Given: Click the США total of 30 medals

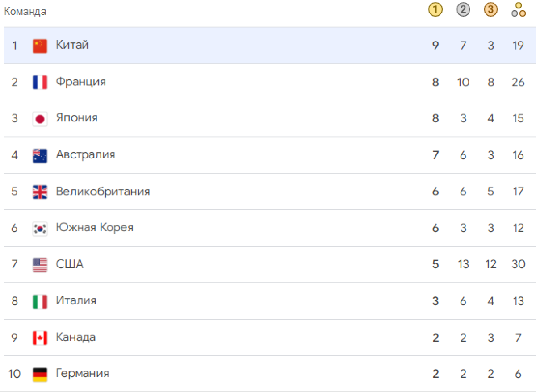Looking at the screenshot, I should tap(519, 264).
